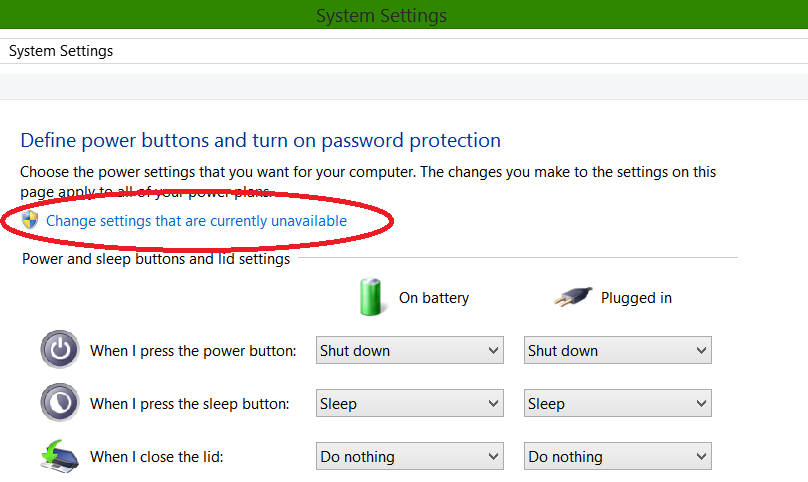Click the sleep button moon icon
The width and height of the screenshot is (808, 482).
[60, 402]
